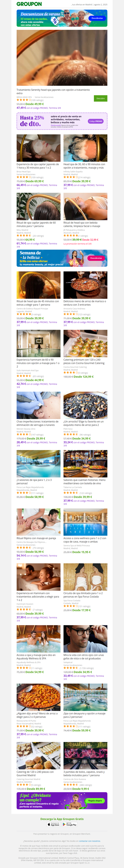Open the Chao imperfecciones verrugas deal title
The image size is (124, 868).
(x=38, y=423)
